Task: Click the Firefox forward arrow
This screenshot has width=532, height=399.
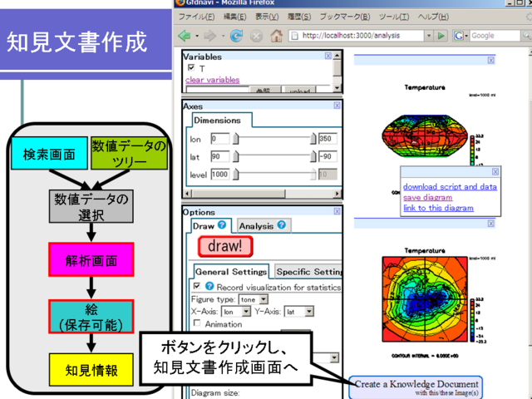Action: [x=210, y=36]
